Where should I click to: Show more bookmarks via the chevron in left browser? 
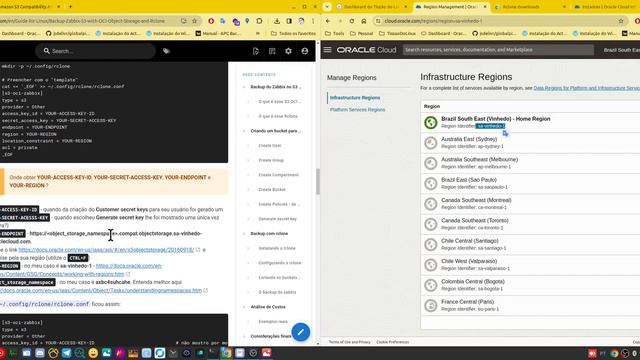coord(258,33)
